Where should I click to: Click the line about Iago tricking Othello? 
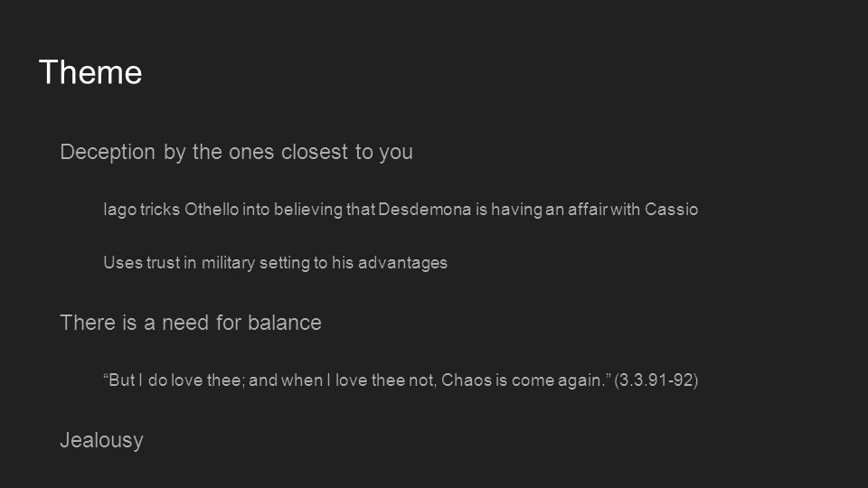tap(401, 210)
